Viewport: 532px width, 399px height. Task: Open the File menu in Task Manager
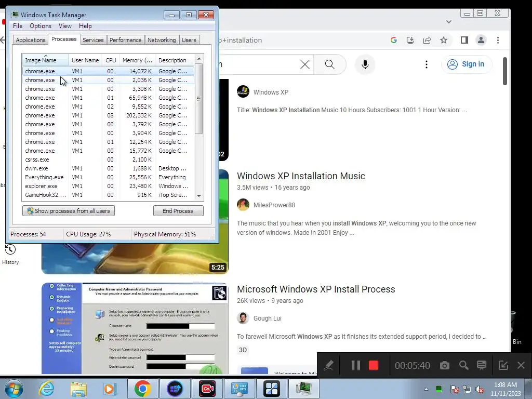pyautogui.click(x=18, y=26)
